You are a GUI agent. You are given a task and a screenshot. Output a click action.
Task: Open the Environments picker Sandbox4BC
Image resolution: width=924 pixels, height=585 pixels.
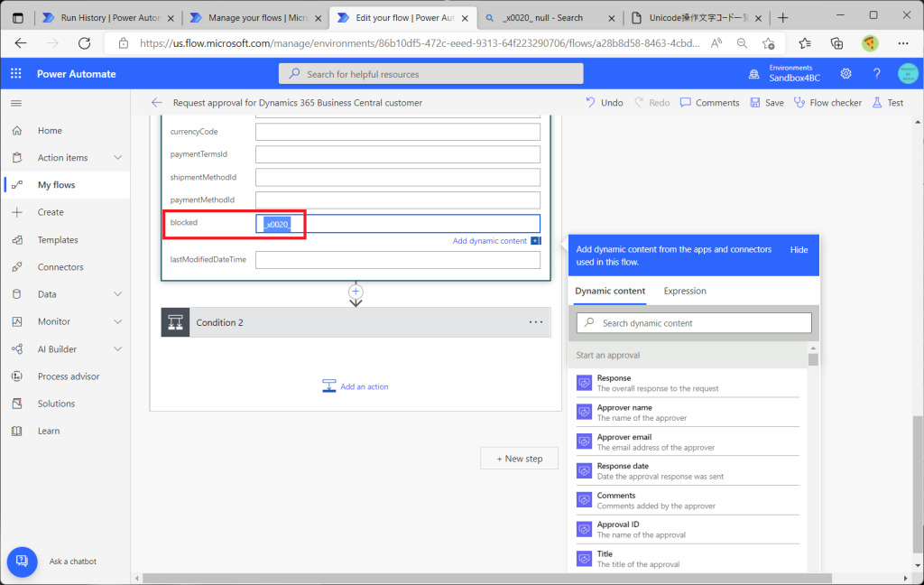coord(784,74)
